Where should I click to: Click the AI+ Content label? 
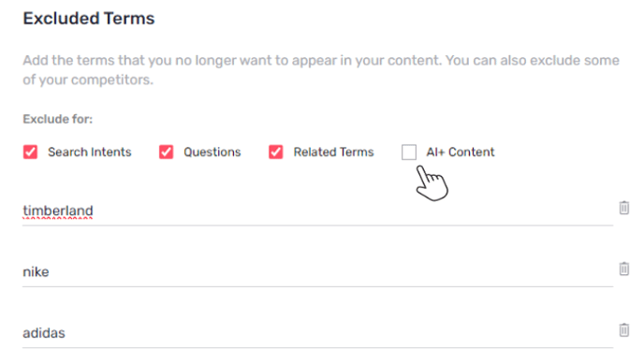(461, 152)
